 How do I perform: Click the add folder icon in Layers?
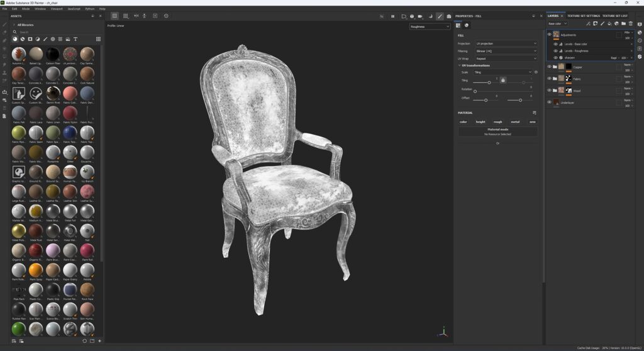pos(623,24)
